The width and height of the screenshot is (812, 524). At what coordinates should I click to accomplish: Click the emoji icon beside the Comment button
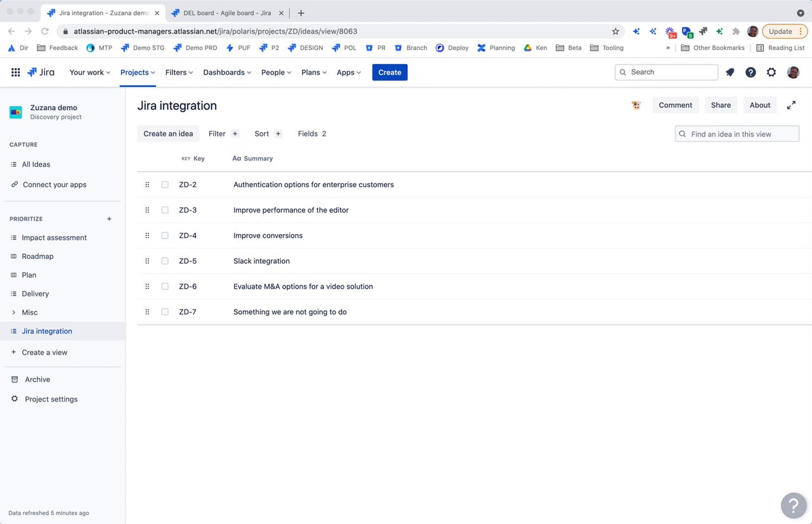click(636, 105)
